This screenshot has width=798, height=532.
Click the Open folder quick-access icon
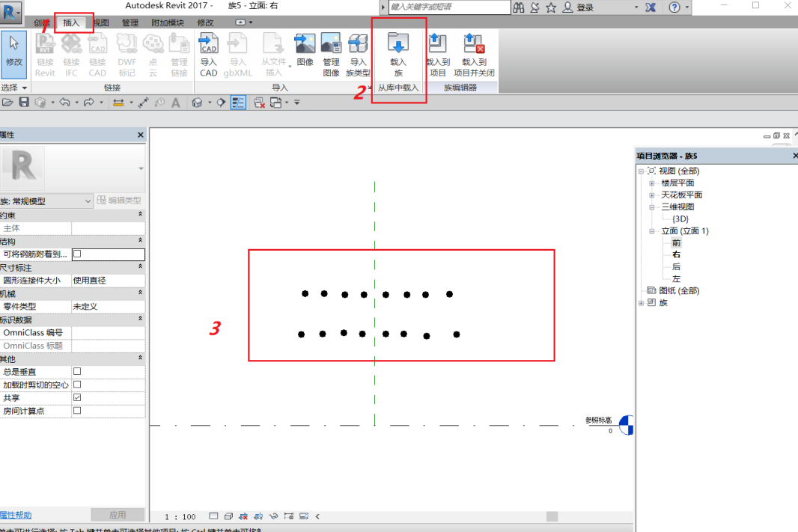tap(7, 103)
